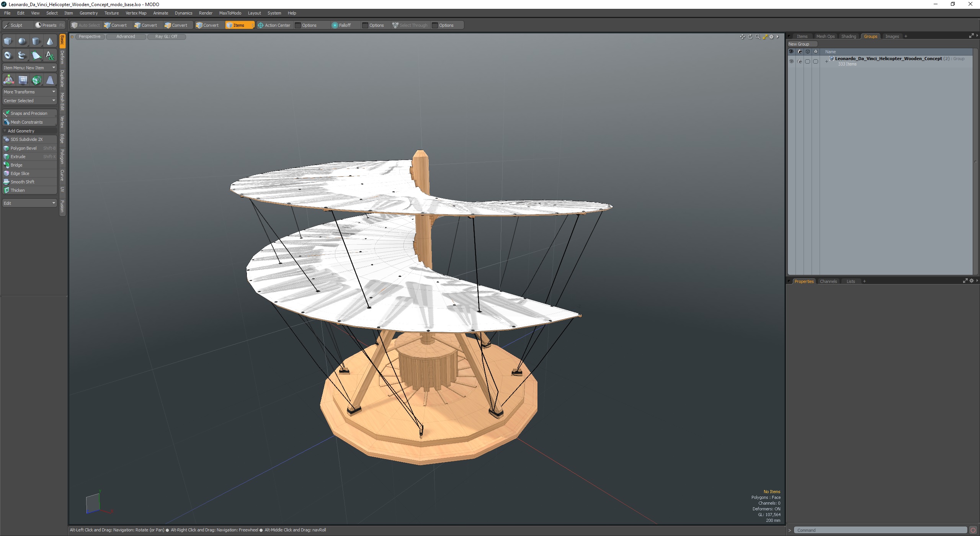Maximize the viewport with yellow arrows icon
Image resolution: width=980 pixels, height=536 pixels.
(765, 37)
